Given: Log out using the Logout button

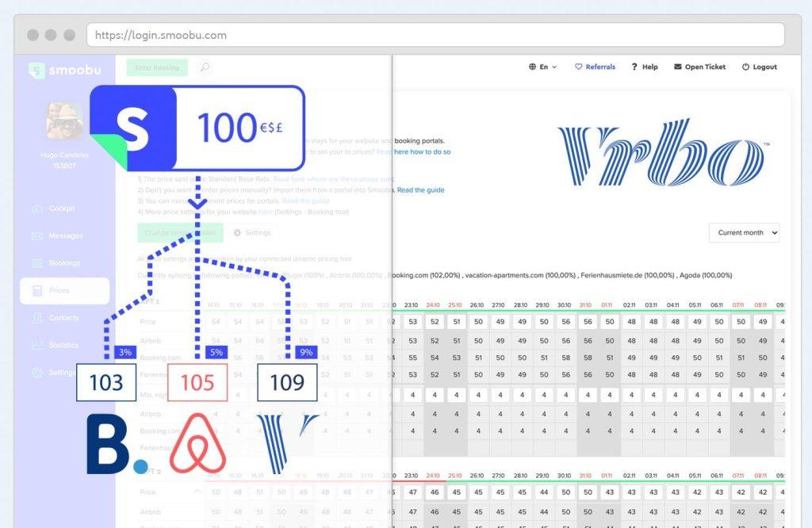Looking at the screenshot, I should click(760, 67).
